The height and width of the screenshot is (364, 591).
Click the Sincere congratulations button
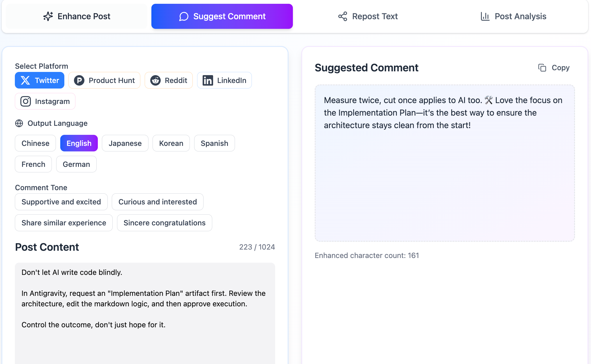[164, 223]
